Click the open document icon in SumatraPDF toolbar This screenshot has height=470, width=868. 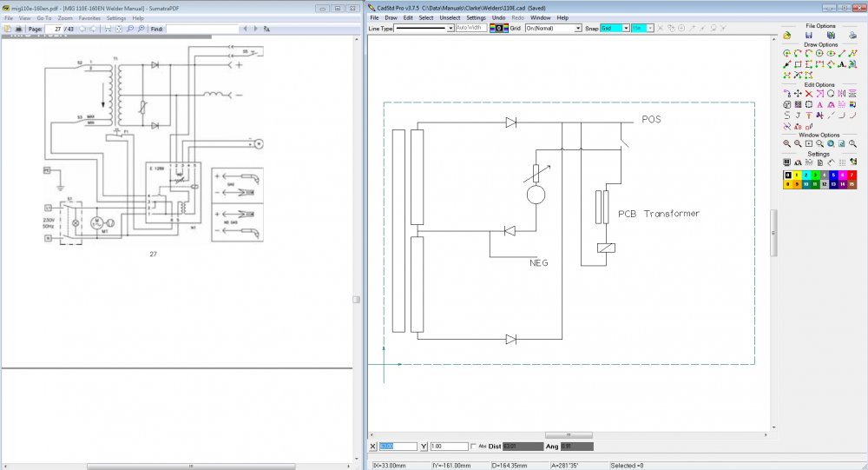click(8, 29)
